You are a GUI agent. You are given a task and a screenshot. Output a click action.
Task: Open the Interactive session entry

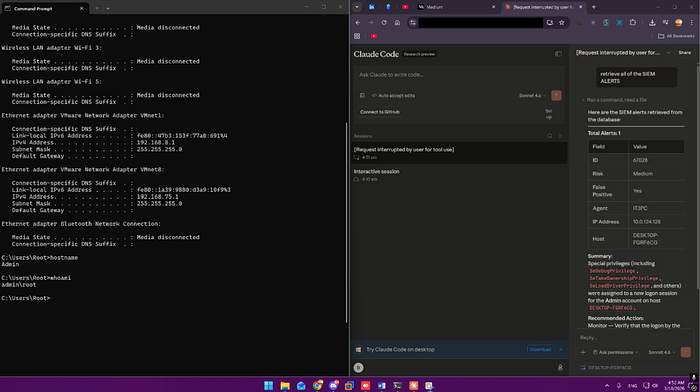pos(459,175)
